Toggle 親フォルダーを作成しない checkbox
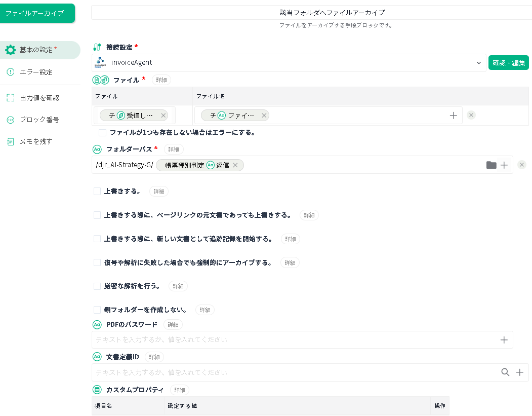 point(97,310)
